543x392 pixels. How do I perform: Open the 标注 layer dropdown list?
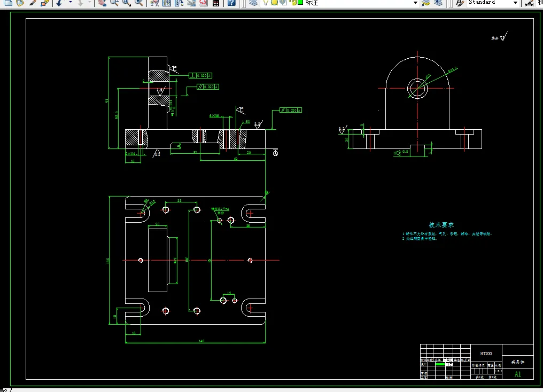tap(415, 3)
